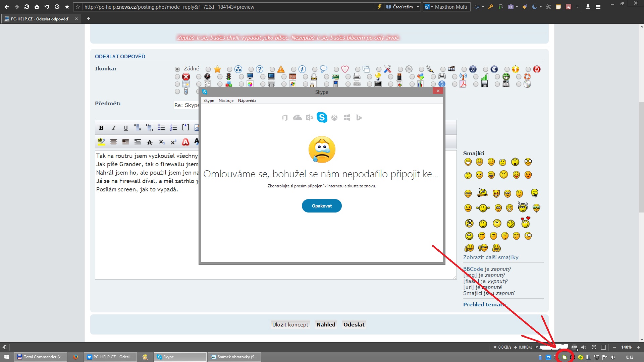The width and height of the screenshot is (644, 362).
Task: Click the underline formatting icon
Action: [x=125, y=128]
